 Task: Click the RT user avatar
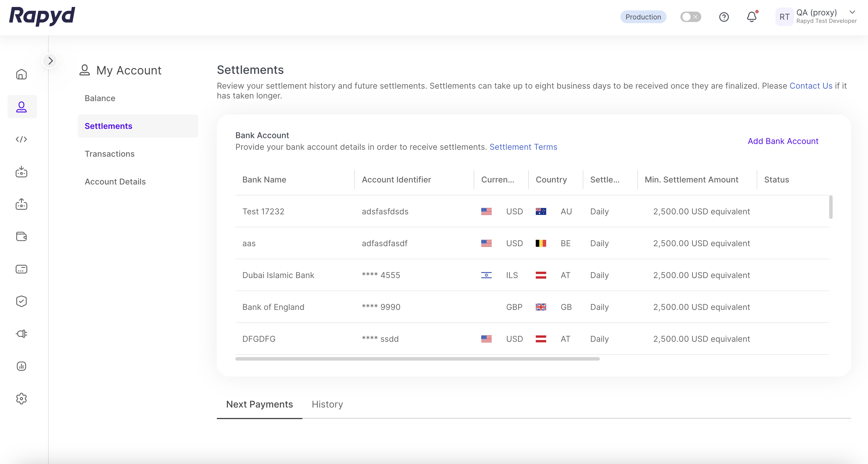tap(784, 17)
